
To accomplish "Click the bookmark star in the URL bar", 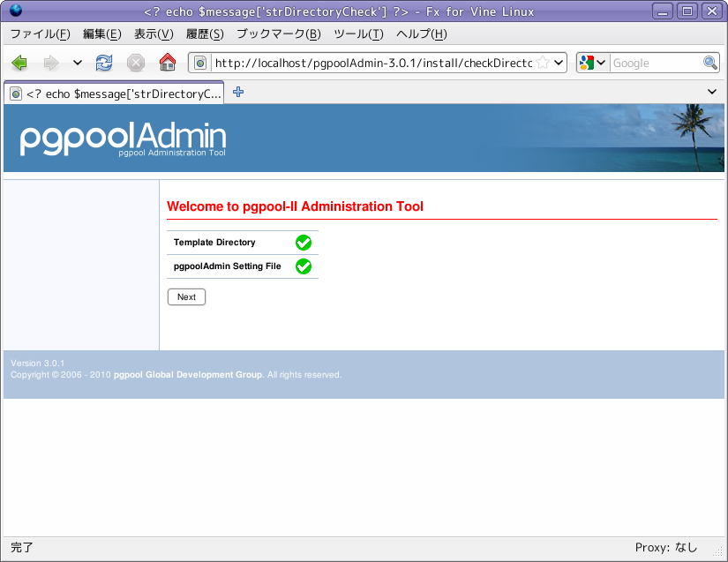I will tap(544, 63).
